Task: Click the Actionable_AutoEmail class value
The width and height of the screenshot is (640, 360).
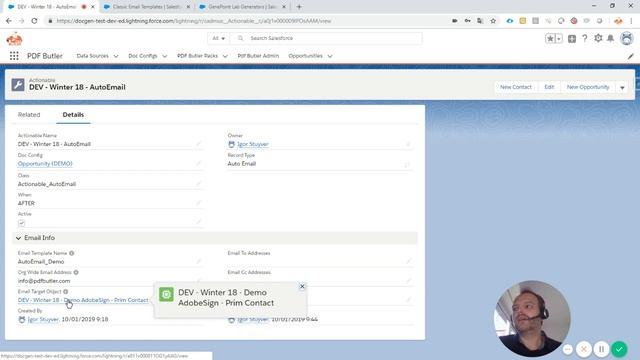Action: pos(47,184)
